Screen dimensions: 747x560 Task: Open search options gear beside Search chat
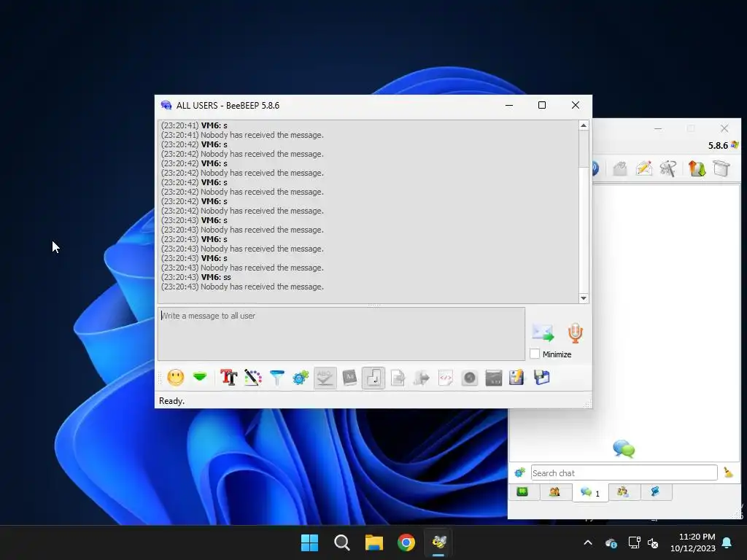[x=519, y=472]
